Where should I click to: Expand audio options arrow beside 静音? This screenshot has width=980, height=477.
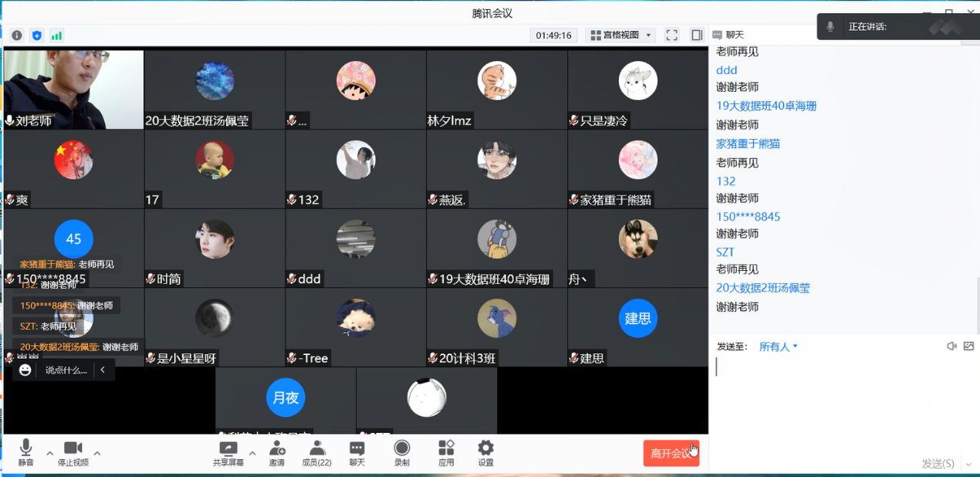[50, 453]
